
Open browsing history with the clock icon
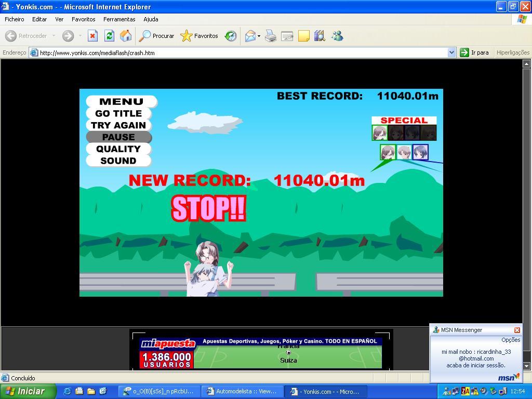(x=231, y=36)
